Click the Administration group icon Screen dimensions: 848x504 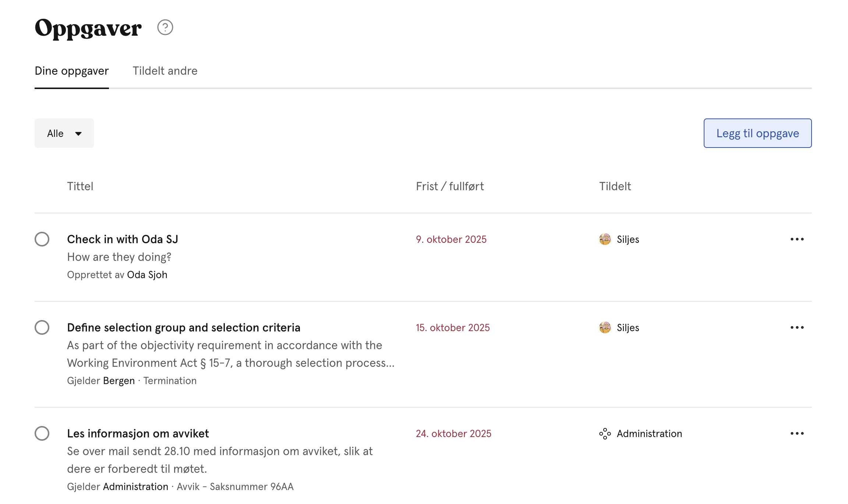pyautogui.click(x=605, y=434)
